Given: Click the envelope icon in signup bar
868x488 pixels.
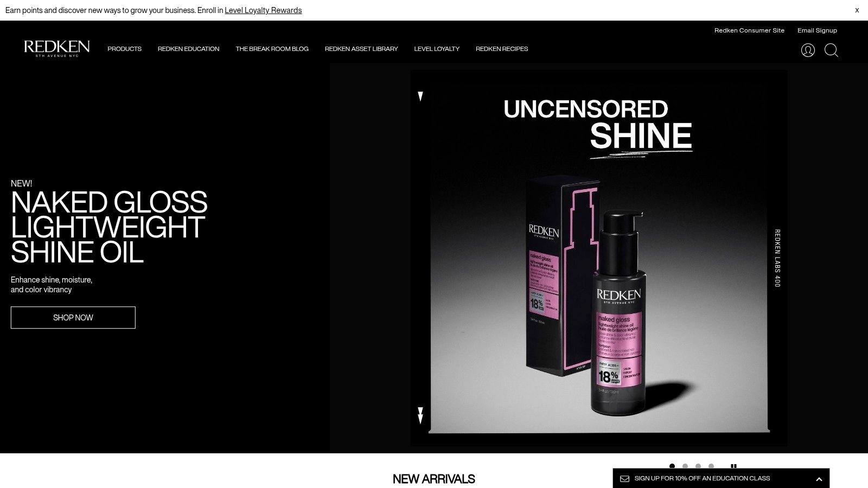Looking at the screenshot, I should [625, 479].
